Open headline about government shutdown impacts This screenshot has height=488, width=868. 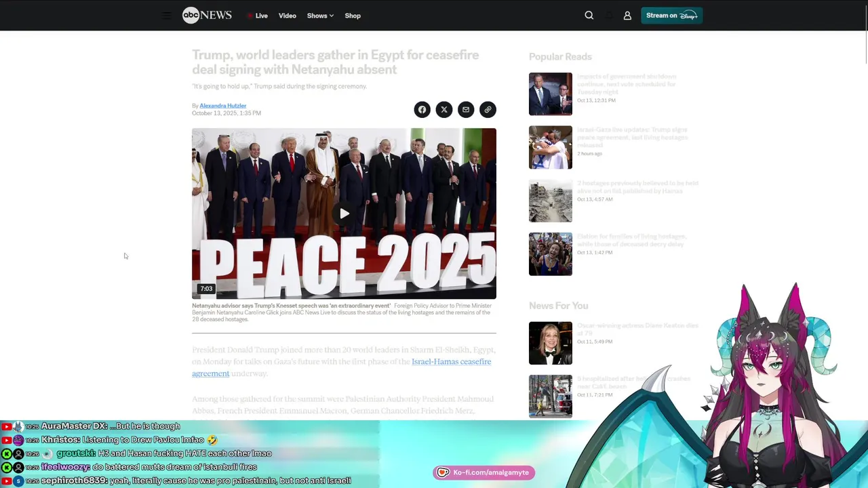[x=627, y=84]
